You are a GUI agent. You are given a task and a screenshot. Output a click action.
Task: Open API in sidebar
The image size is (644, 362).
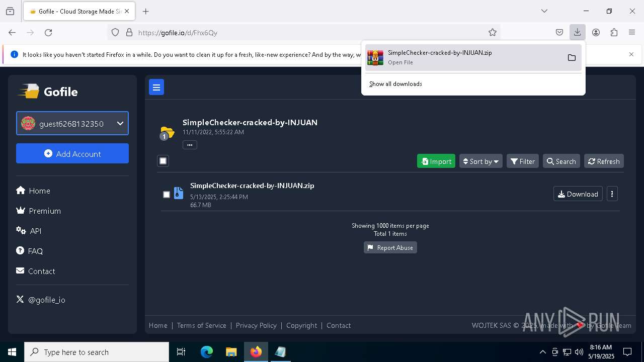click(29, 231)
